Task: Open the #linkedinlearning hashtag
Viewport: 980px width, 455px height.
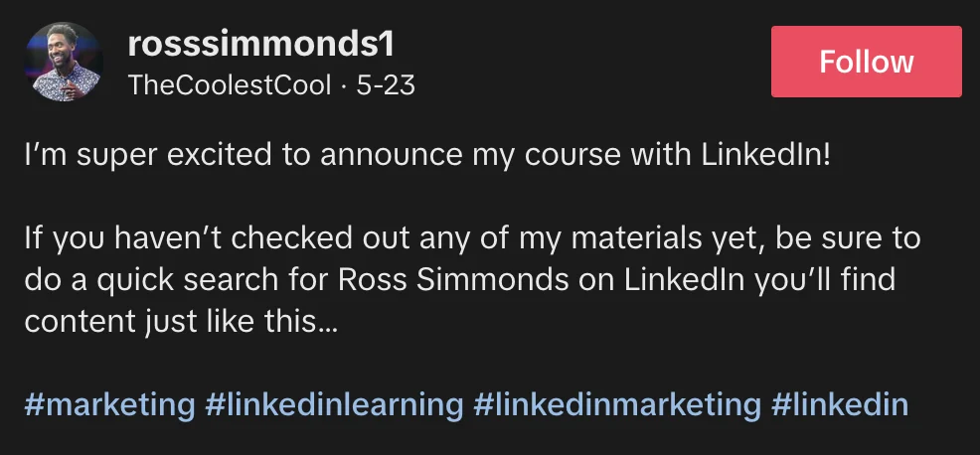Action: [x=334, y=405]
